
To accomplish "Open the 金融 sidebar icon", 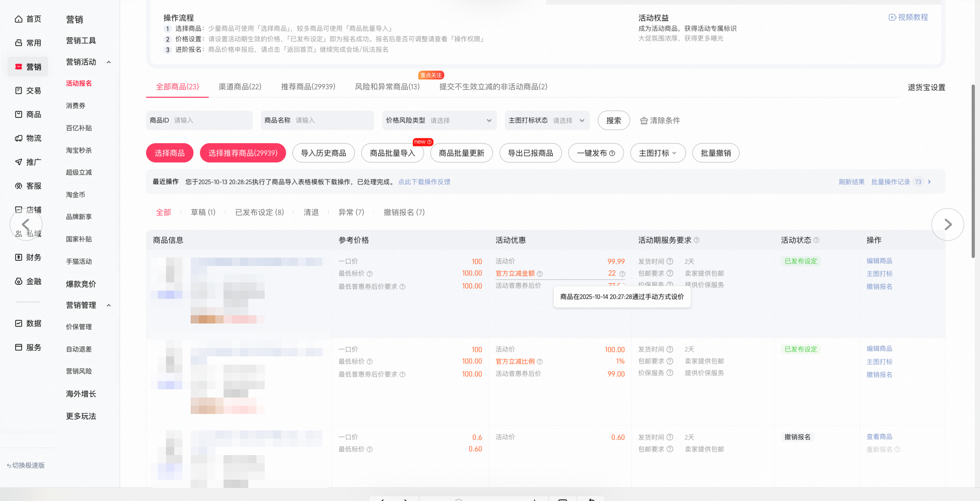I will [x=18, y=281].
